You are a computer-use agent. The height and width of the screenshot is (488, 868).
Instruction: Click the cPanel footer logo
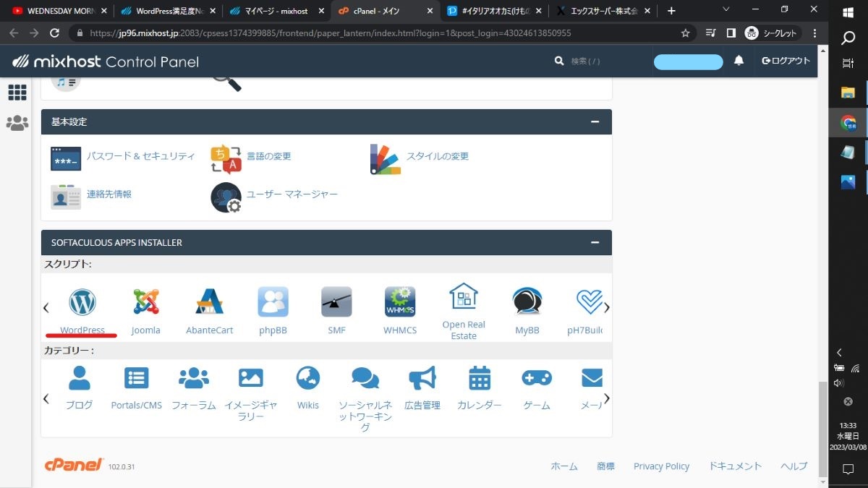[75, 465]
